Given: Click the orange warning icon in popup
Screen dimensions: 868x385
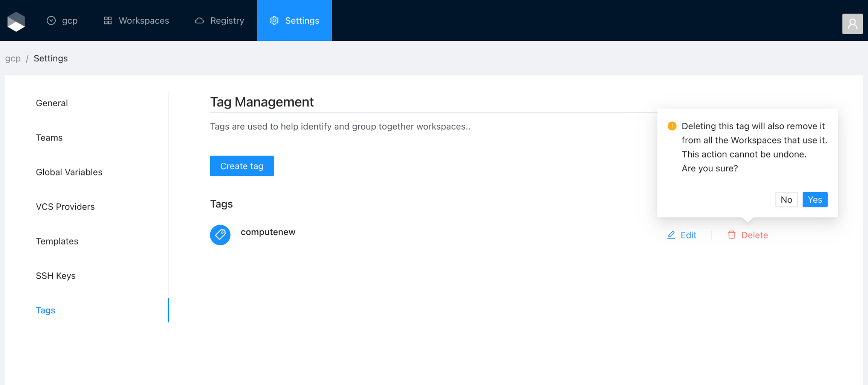Looking at the screenshot, I should tap(672, 126).
